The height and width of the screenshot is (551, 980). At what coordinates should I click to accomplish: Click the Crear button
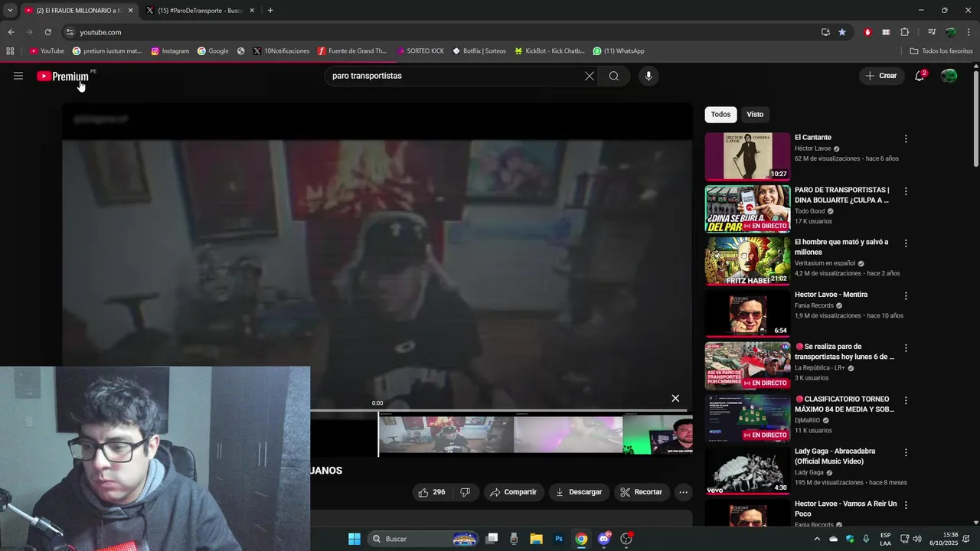click(881, 76)
